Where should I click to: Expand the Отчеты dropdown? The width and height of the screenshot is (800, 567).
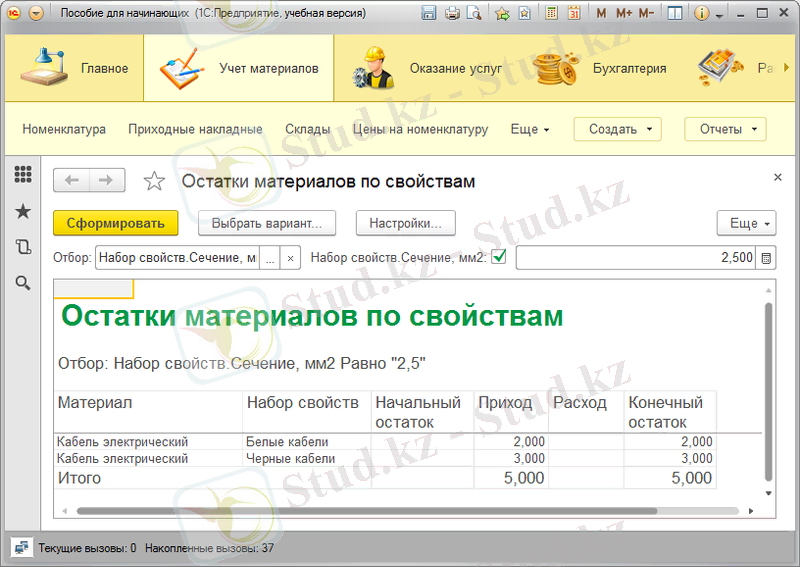[x=725, y=129]
